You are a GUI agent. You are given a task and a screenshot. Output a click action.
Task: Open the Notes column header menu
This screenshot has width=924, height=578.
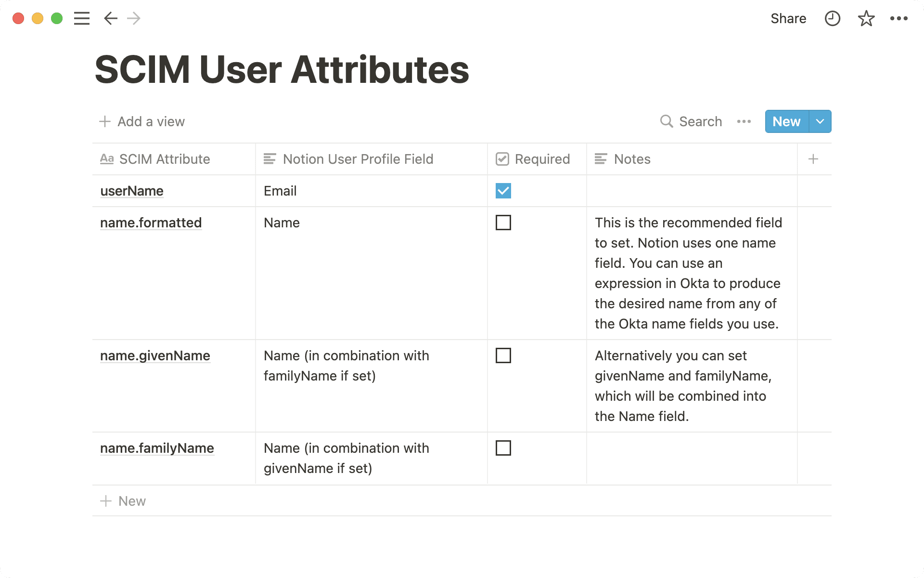pos(631,159)
